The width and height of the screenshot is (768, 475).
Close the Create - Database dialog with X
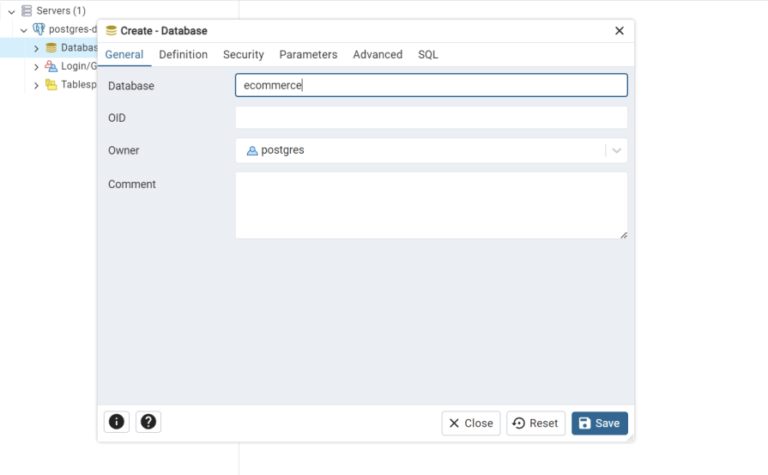tap(619, 31)
